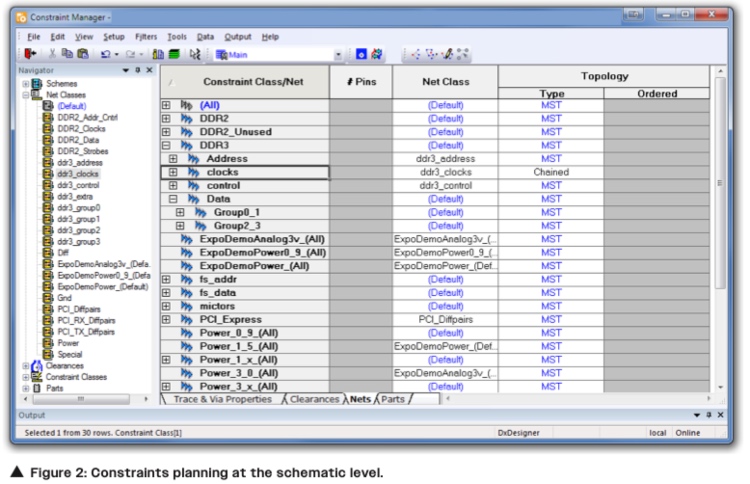Click the blue square icon right of Main dropdown
This screenshot has height=484, width=750.
361,54
